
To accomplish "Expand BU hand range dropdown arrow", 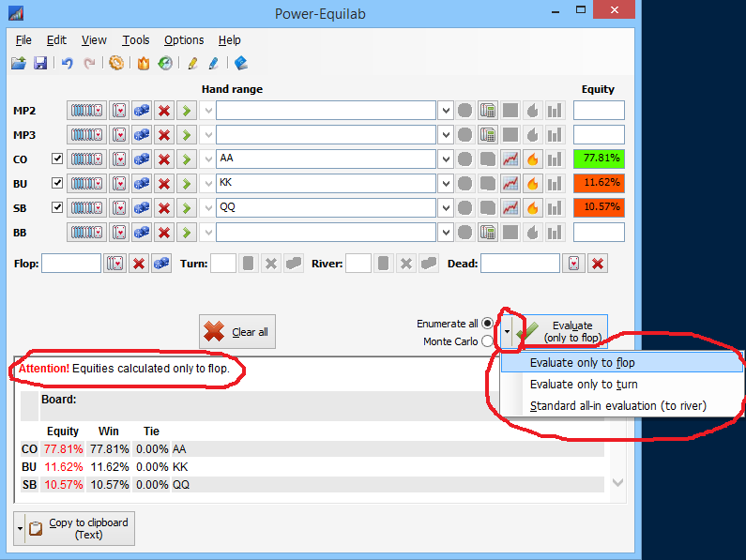I will (446, 183).
